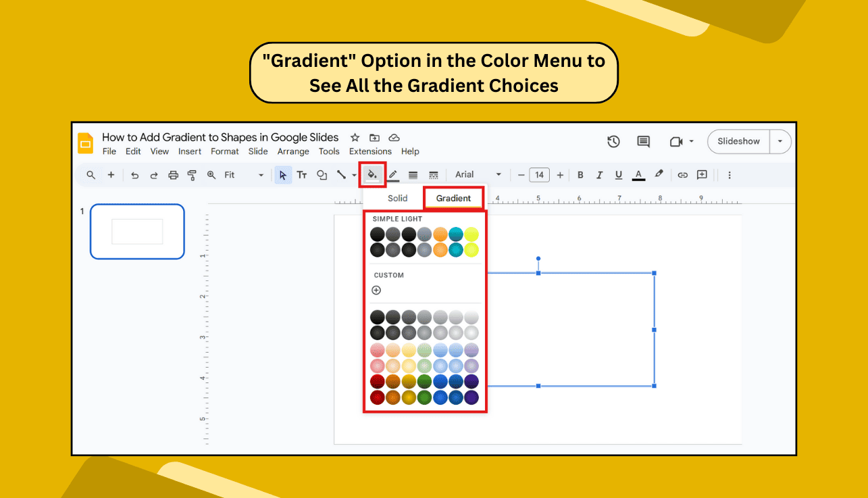Open the Format menu

point(224,151)
